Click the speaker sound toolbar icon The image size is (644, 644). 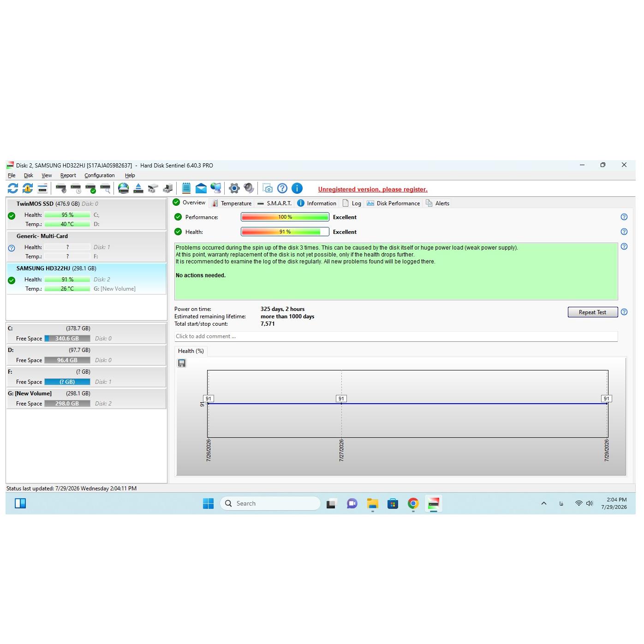point(249,188)
